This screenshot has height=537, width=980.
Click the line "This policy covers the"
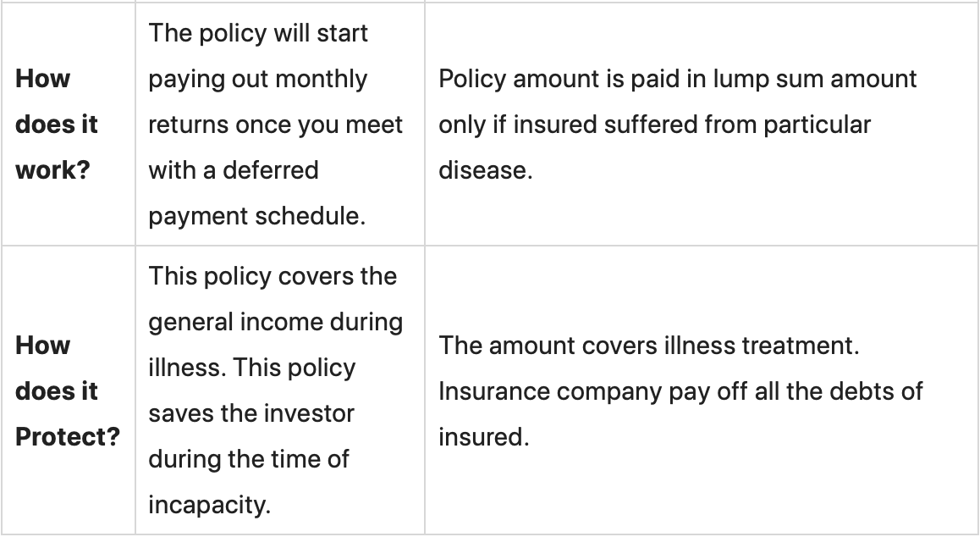click(273, 277)
